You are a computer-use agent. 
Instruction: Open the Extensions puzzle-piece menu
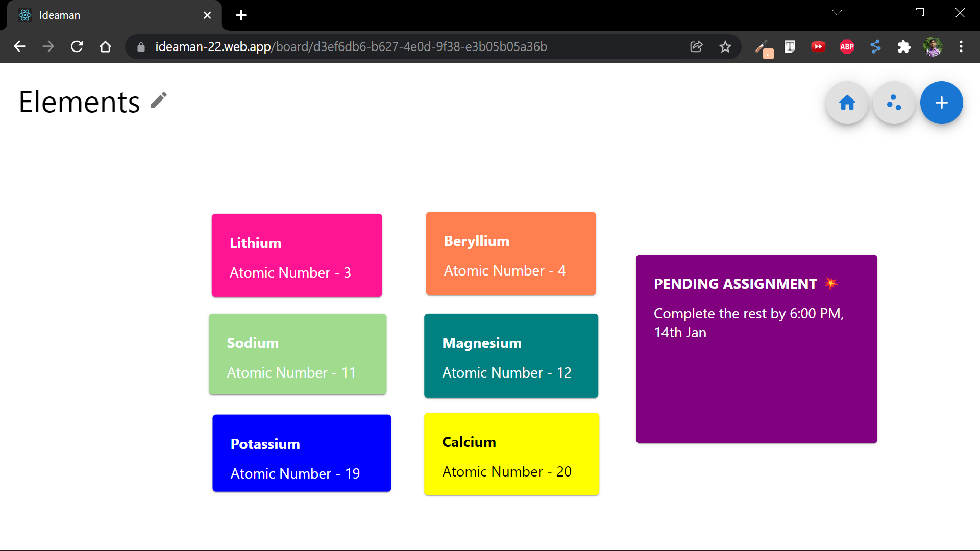pos(904,46)
